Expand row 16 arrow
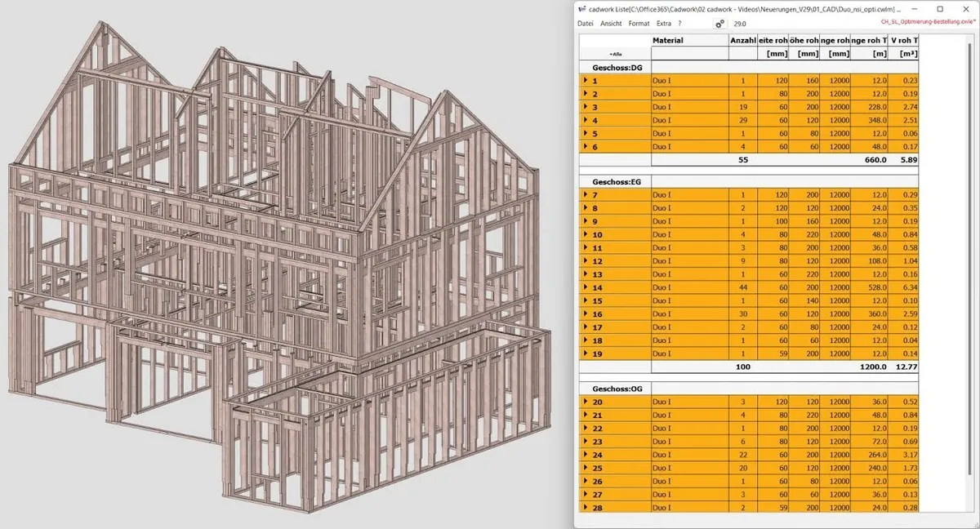The width and height of the screenshot is (980, 529). coord(586,313)
